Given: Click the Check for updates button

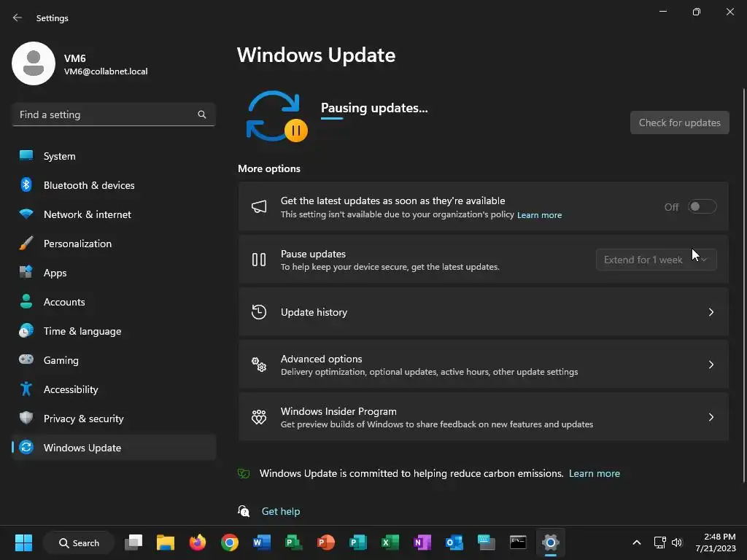Looking at the screenshot, I should point(679,122).
